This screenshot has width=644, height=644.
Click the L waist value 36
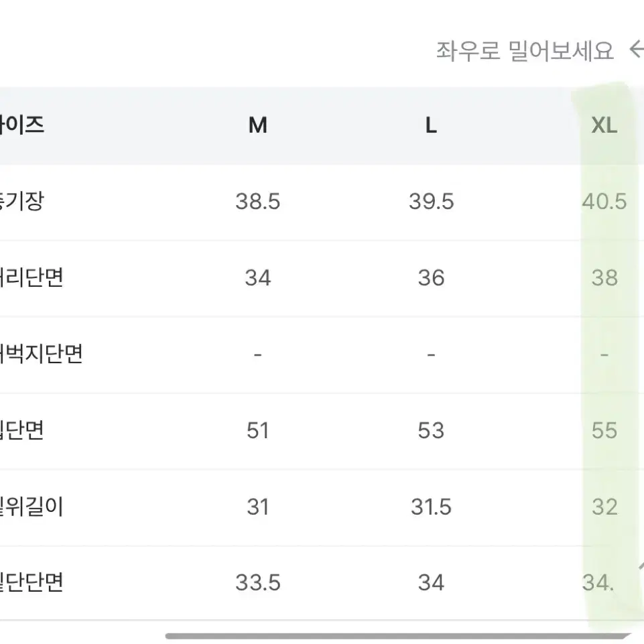coord(432,277)
